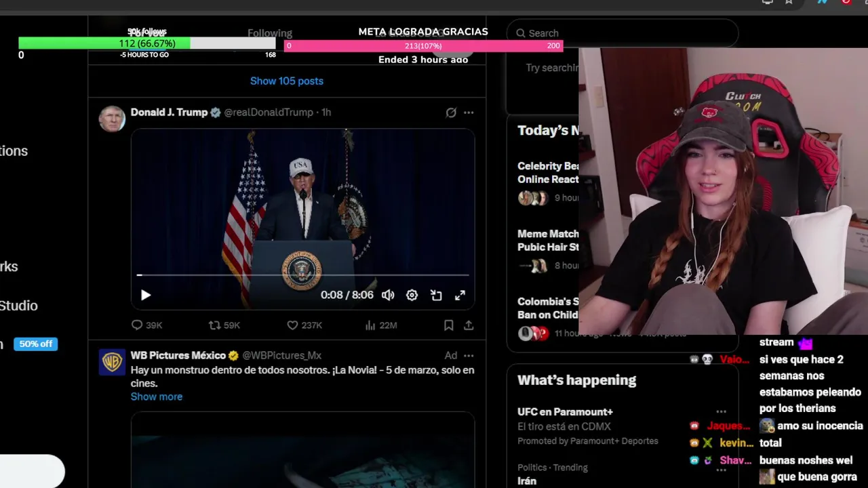
Task: Mute the video with the speaker icon
Action: click(388, 295)
